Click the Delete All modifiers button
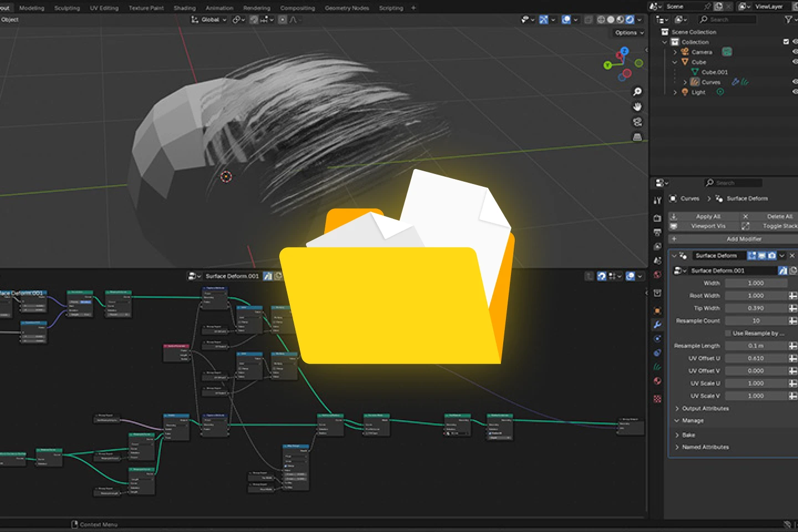 770,216
